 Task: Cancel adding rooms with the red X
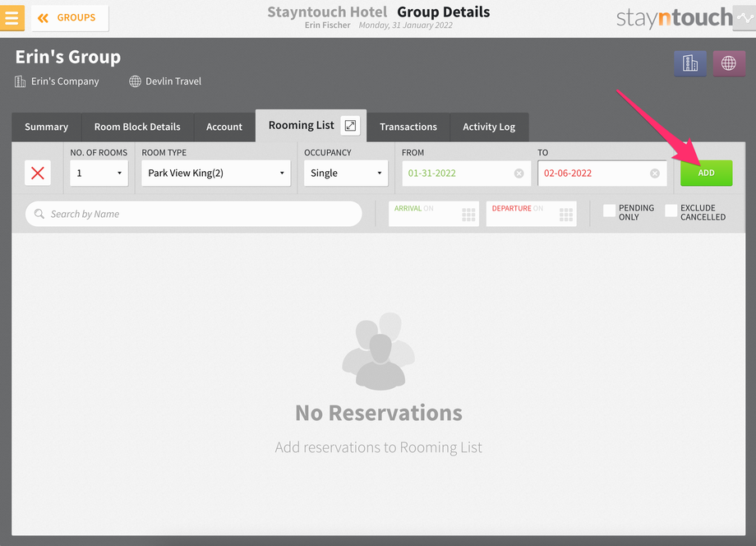tap(38, 174)
